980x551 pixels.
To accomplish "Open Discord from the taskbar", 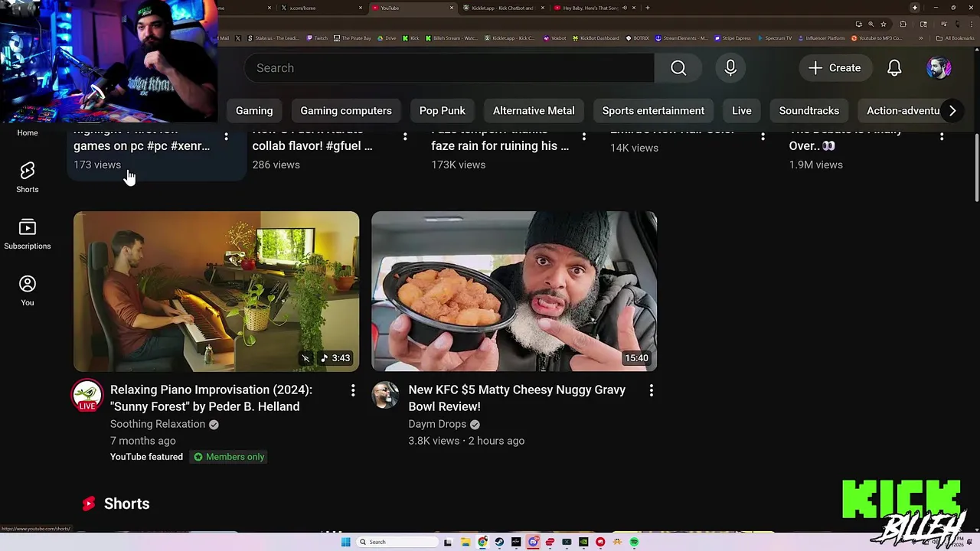I will (x=533, y=542).
